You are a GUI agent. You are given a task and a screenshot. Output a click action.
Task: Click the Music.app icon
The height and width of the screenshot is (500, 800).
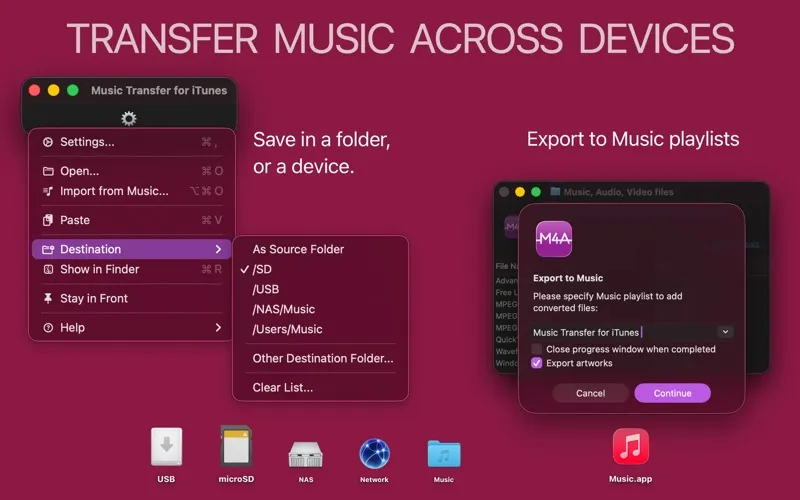631,446
